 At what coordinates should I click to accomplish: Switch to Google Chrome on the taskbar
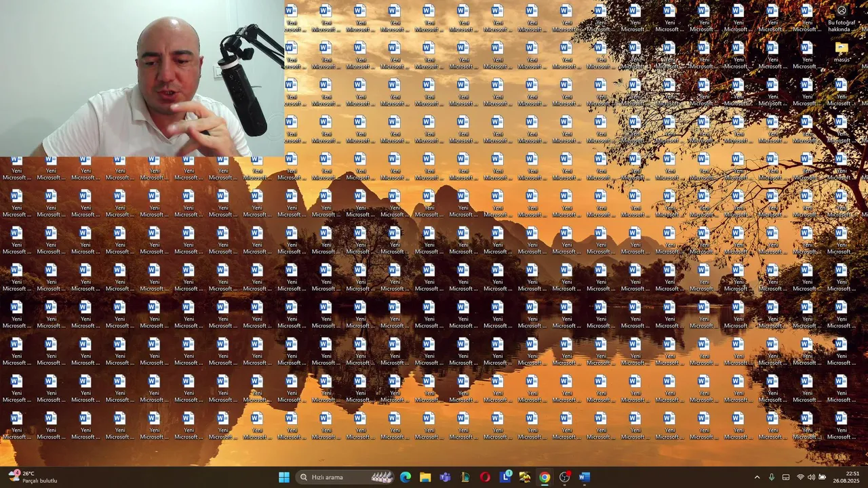click(x=545, y=477)
